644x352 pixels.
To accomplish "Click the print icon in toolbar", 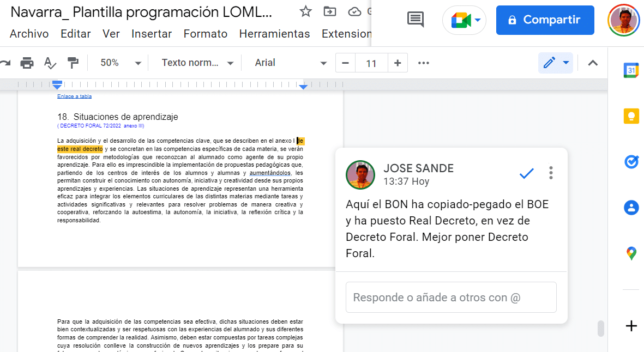I will (x=27, y=63).
